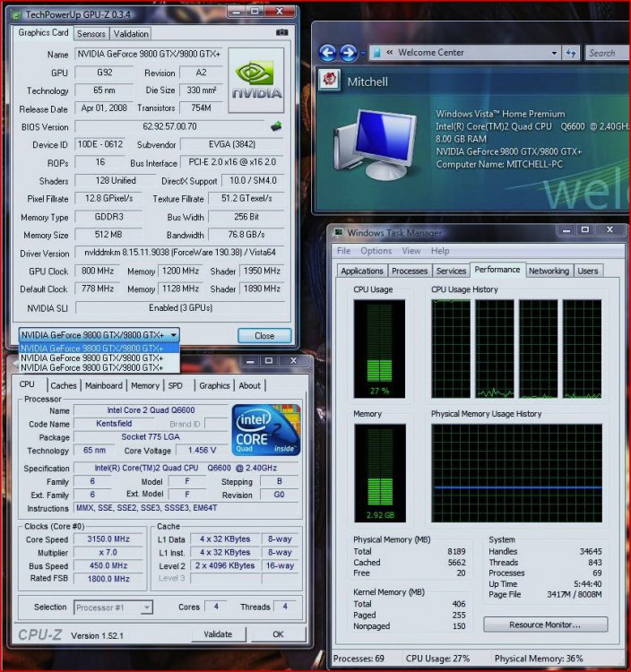Click the refresh icon beside address bar

point(571,53)
